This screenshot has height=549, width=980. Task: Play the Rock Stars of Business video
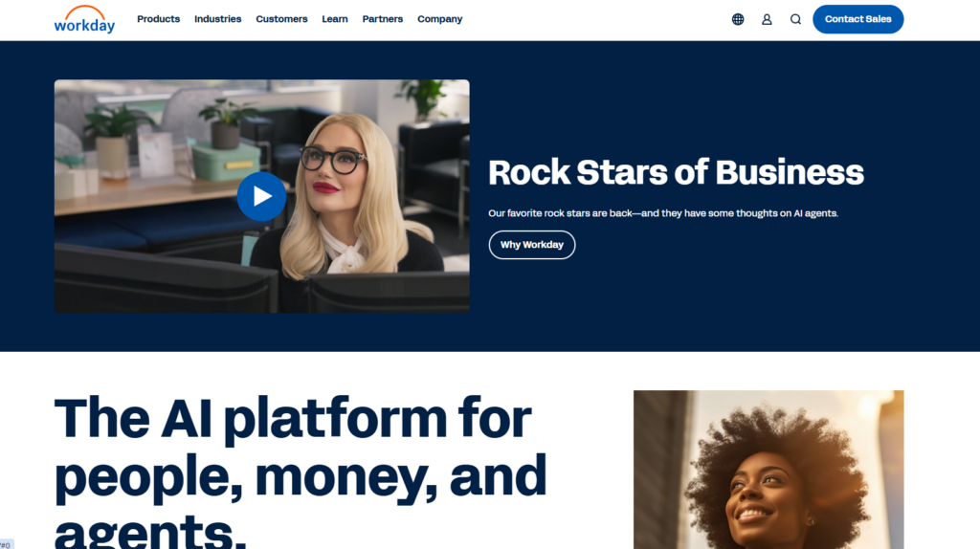tap(261, 197)
